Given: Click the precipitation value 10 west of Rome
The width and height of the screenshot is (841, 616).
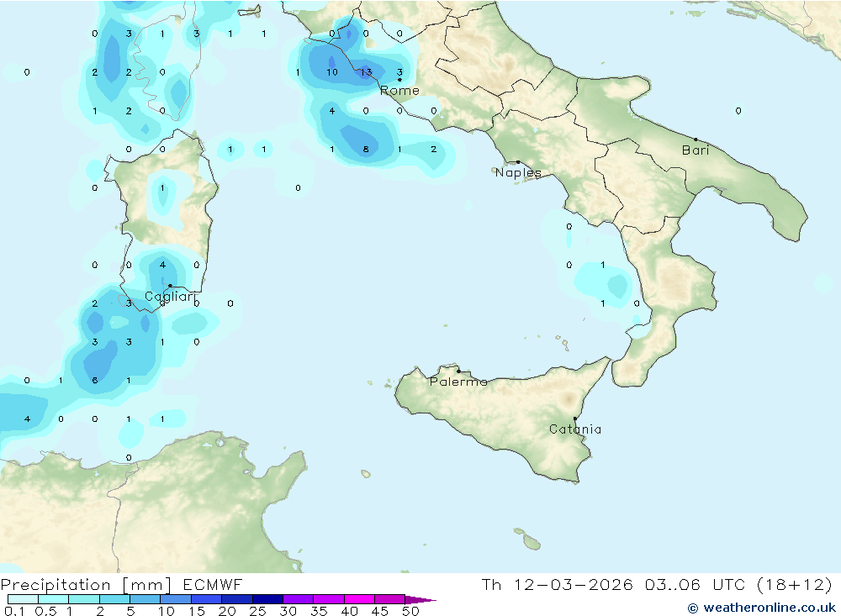Looking at the screenshot, I should [332, 71].
